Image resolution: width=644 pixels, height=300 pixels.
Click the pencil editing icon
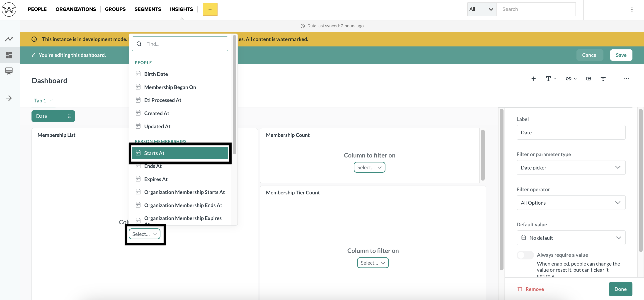tap(34, 55)
